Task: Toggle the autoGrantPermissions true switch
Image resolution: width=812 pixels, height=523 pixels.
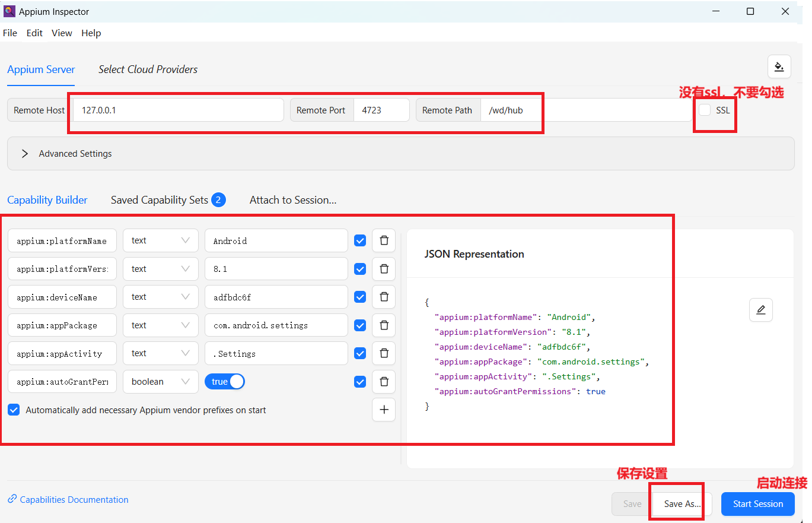Action: [x=225, y=382]
